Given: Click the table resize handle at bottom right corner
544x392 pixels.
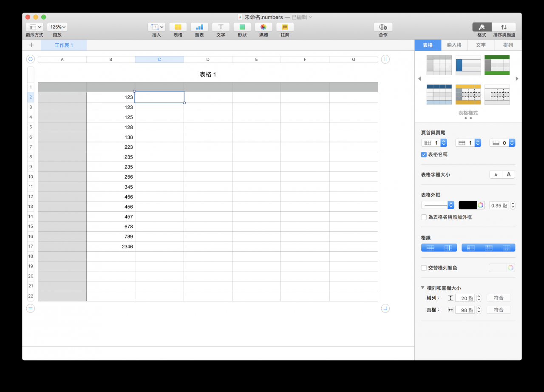Looking at the screenshot, I should (x=385, y=309).
